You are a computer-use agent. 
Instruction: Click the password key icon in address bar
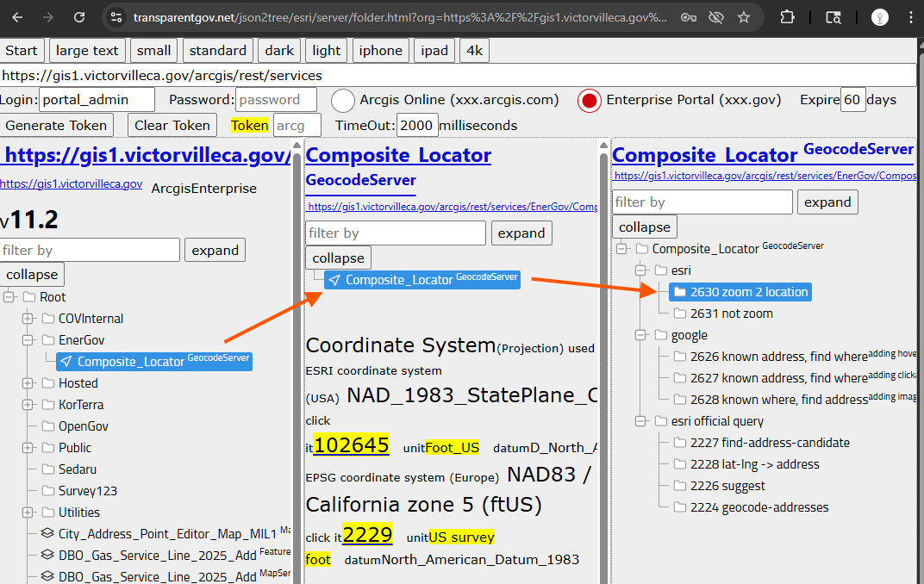click(688, 17)
